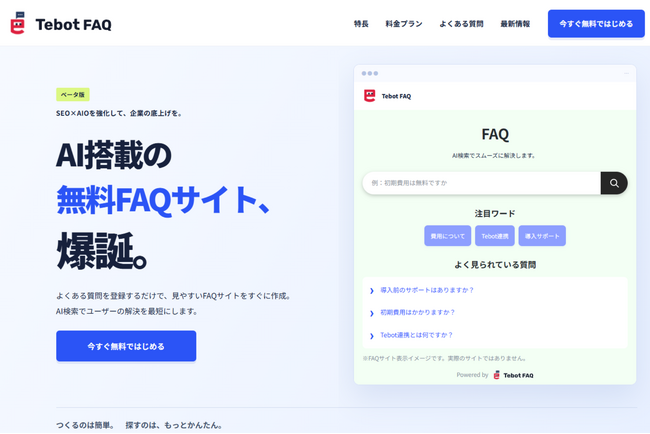Select the Tebot連携 keyword tag
This screenshot has height=434, width=650.
(495, 236)
